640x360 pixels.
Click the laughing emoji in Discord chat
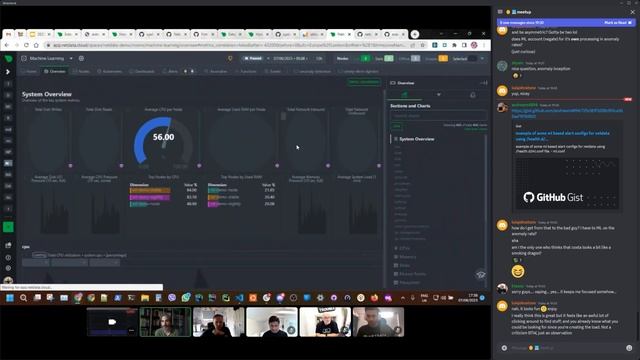tap(518, 271)
